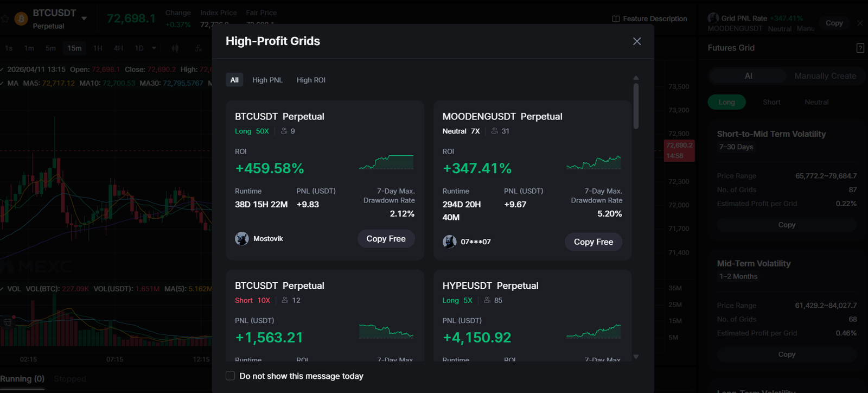The height and width of the screenshot is (393, 868).
Task: Copy the Short-to-Mid Term Volatility grid
Action: (x=786, y=225)
